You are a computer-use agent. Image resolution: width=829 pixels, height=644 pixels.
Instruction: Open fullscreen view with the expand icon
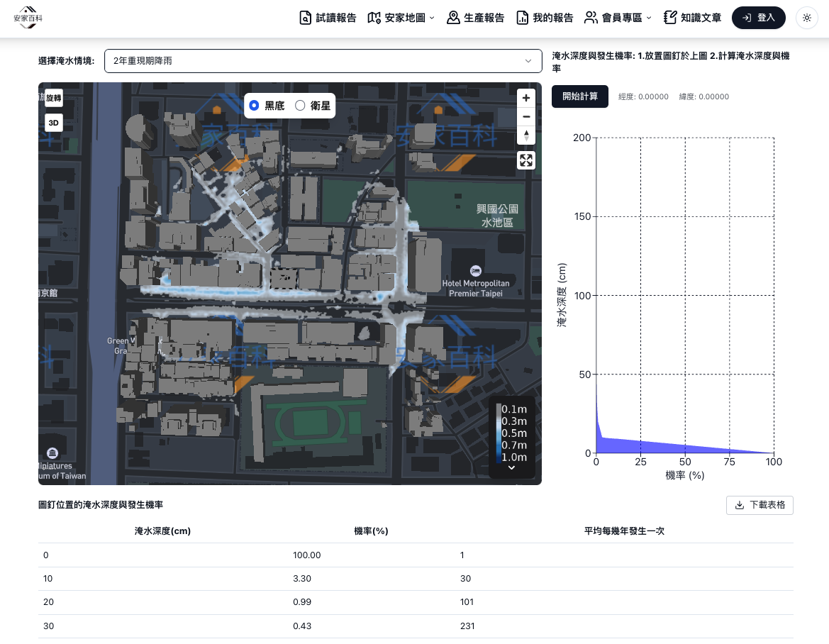point(525,160)
